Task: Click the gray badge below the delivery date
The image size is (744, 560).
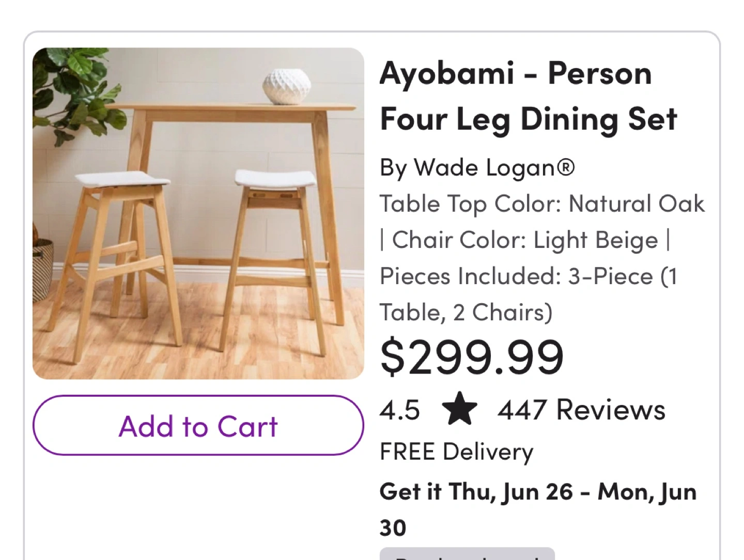Action: pos(467,554)
